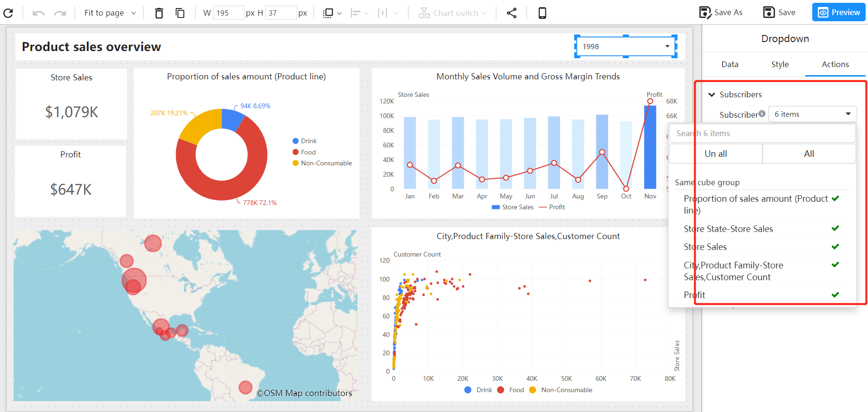Click the height H input field
The height and width of the screenshot is (412, 868).
(x=281, y=13)
